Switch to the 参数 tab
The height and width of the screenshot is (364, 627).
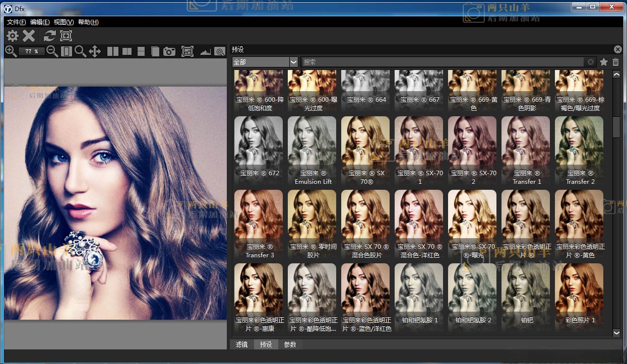[290, 344]
